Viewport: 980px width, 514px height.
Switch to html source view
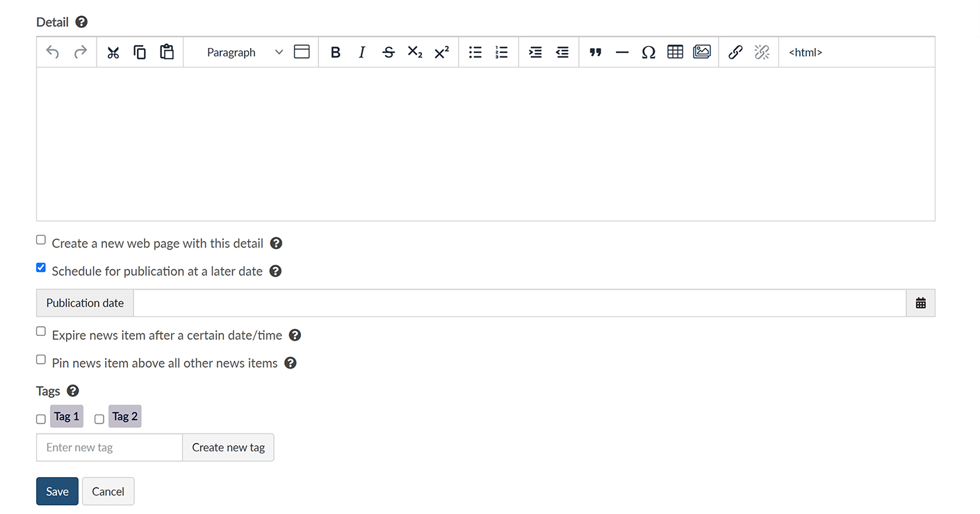(805, 52)
